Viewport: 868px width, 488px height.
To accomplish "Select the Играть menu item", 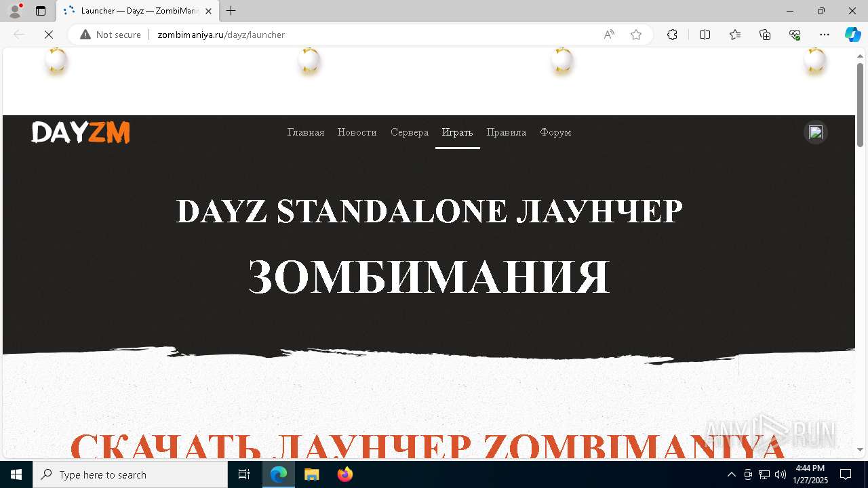I will click(x=457, y=132).
